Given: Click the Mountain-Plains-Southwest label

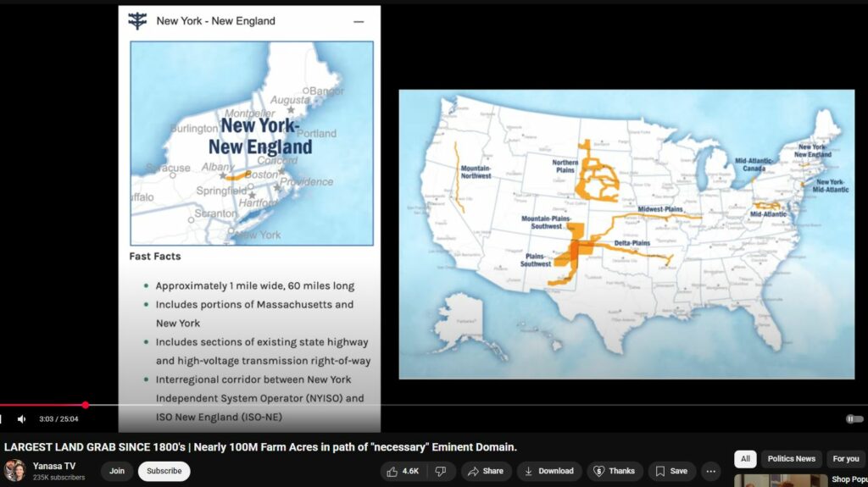Looking at the screenshot, I should (546, 222).
